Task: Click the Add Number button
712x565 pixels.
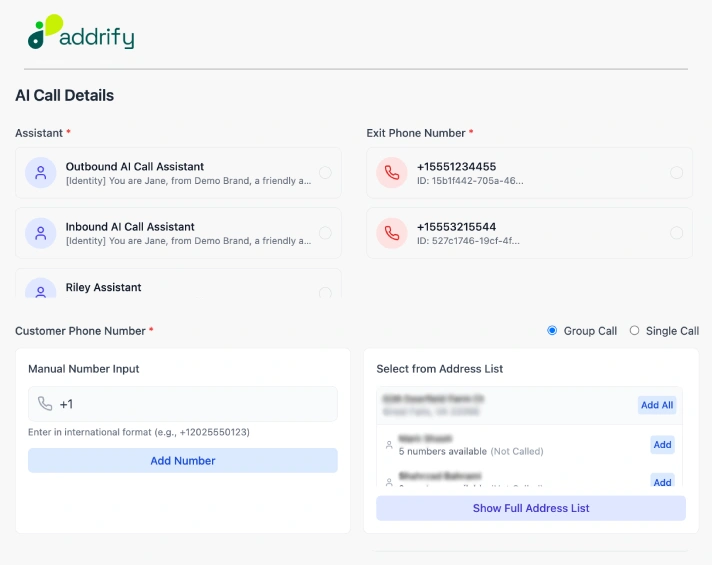Action: (x=183, y=461)
